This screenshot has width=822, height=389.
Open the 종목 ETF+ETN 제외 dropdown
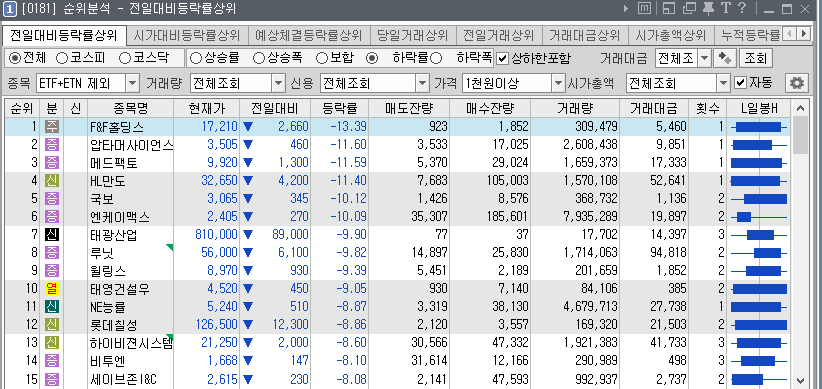[133, 83]
